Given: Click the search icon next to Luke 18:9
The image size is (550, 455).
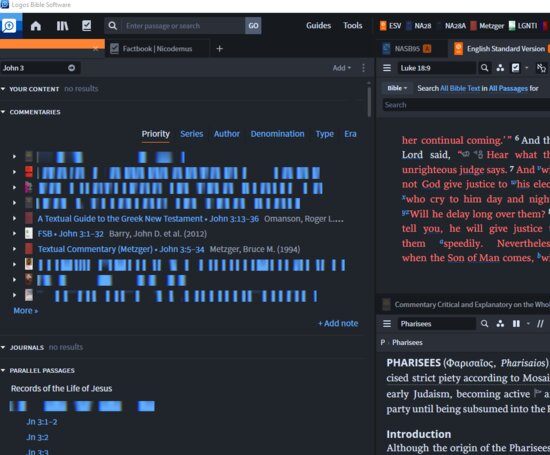Looking at the screenshot, I should 484,68.
